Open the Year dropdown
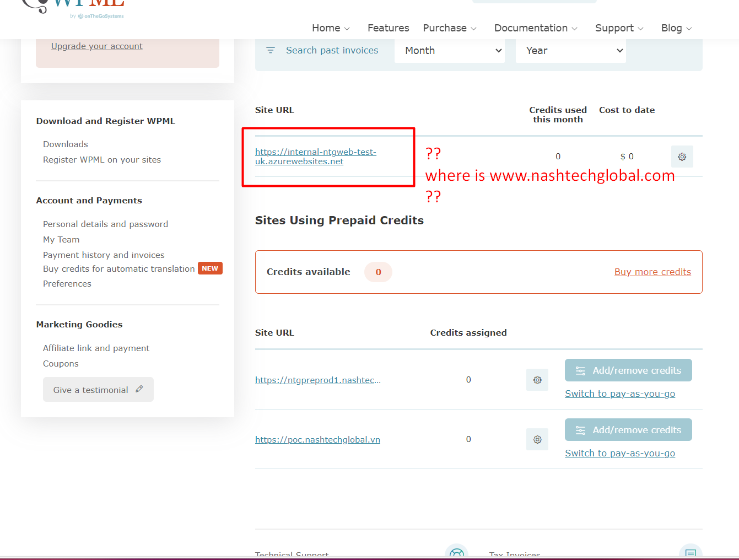 click(571, 51)
